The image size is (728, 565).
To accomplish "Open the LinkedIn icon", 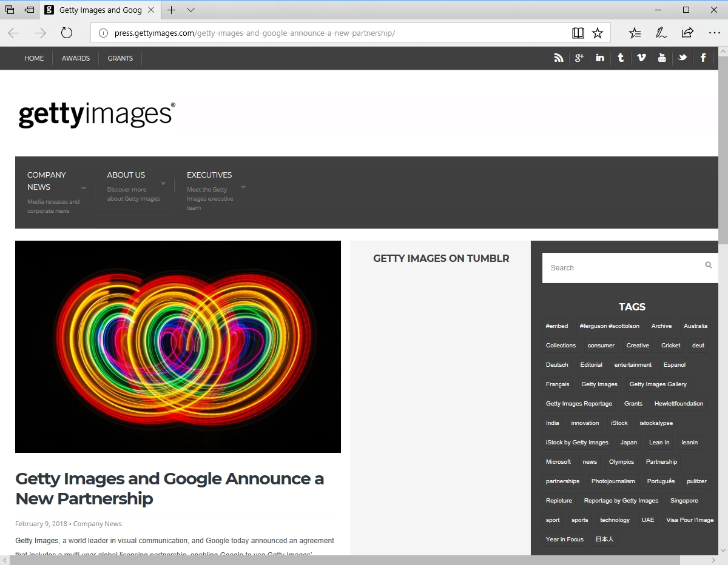I will (600, 58).
